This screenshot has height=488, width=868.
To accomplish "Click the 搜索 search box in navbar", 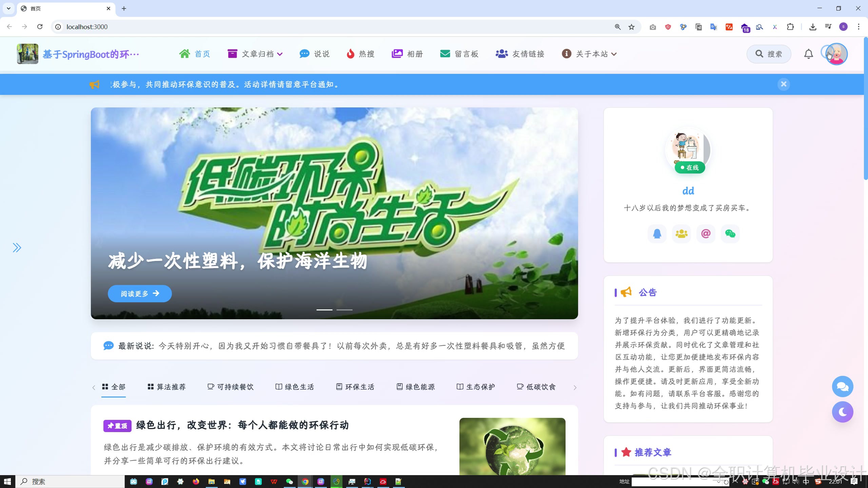I will pos(769,54).
